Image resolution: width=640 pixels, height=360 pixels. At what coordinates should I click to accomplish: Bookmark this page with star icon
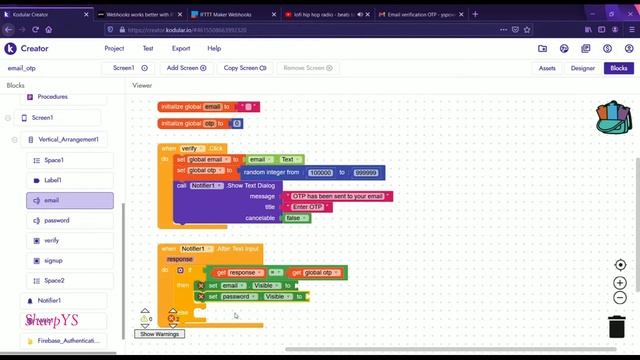[527, 29]
